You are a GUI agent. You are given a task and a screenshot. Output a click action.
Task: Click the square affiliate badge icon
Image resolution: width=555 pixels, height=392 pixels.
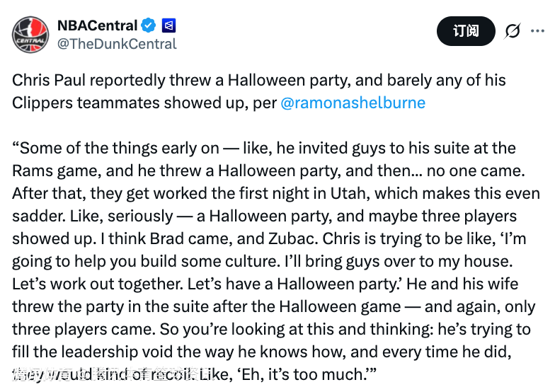click(168, 26)
